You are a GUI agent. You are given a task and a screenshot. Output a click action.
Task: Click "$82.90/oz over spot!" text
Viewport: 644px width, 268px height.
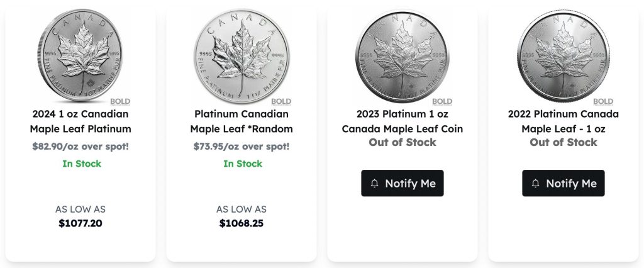pyautogui.click(x=80, y=147)
